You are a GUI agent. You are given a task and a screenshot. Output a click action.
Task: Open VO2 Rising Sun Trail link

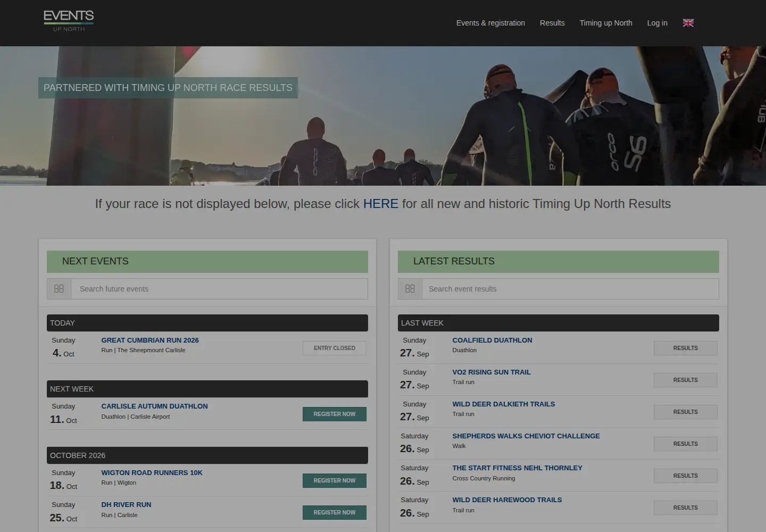[492, 372]
